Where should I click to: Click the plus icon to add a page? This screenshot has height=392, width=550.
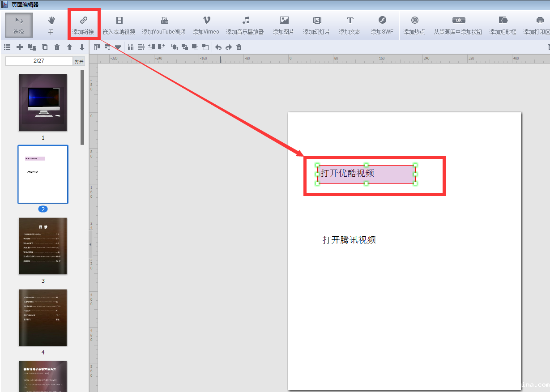click(x=20, y=47)
